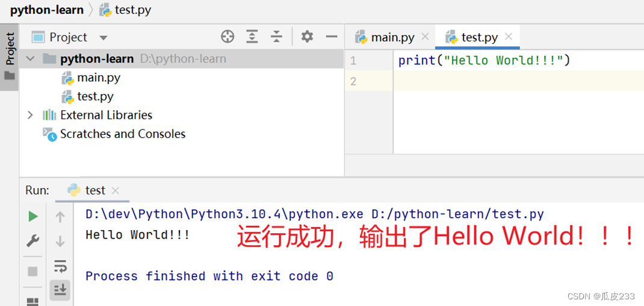Click the Hello World!!! console output line
The width and height of the screenshot is (644, 306).
(138, 235)
